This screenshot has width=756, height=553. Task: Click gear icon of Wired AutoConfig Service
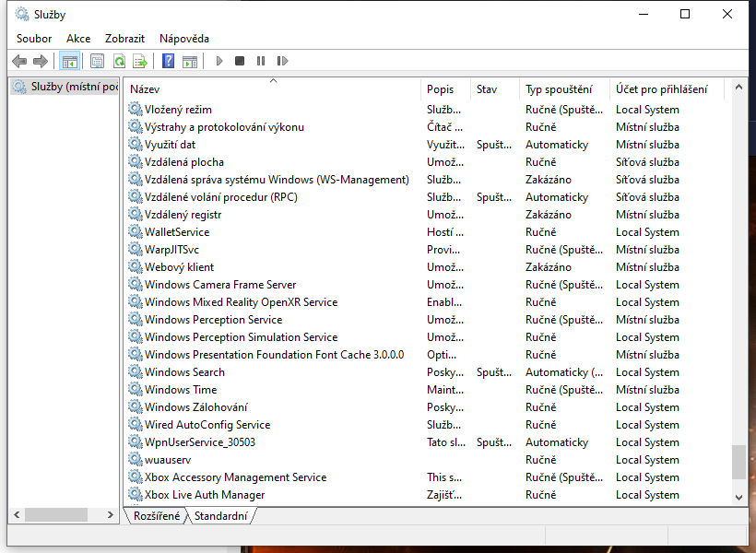tap(136, 424)
